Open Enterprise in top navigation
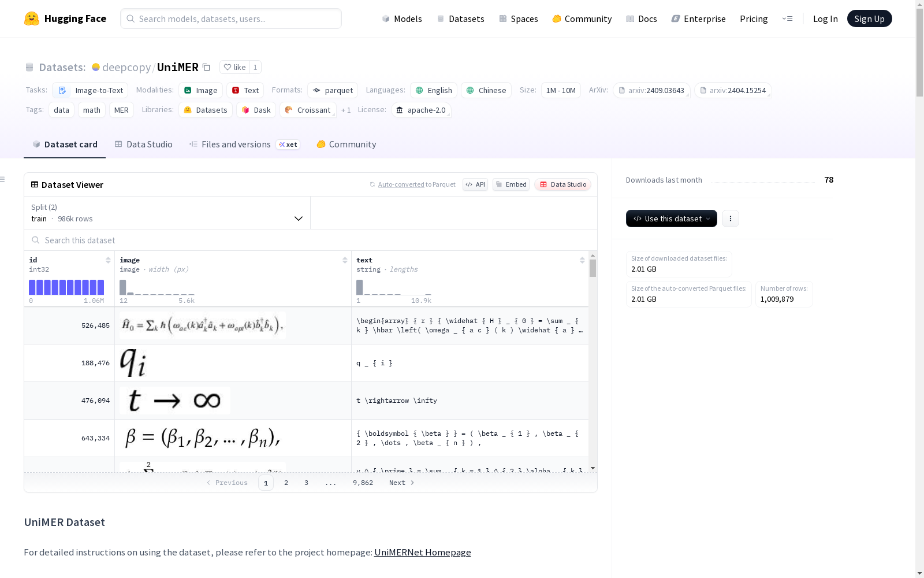 [x=698, y=18]
